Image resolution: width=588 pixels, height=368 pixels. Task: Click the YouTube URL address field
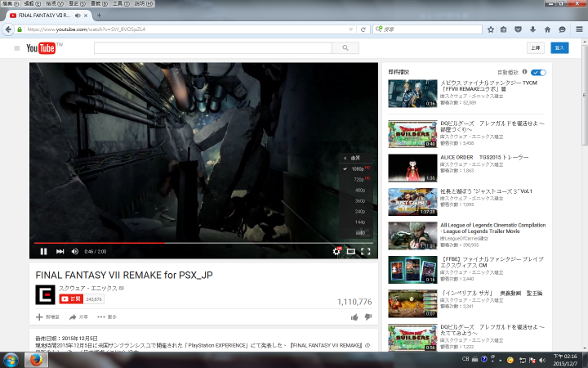tap(188, 29)
